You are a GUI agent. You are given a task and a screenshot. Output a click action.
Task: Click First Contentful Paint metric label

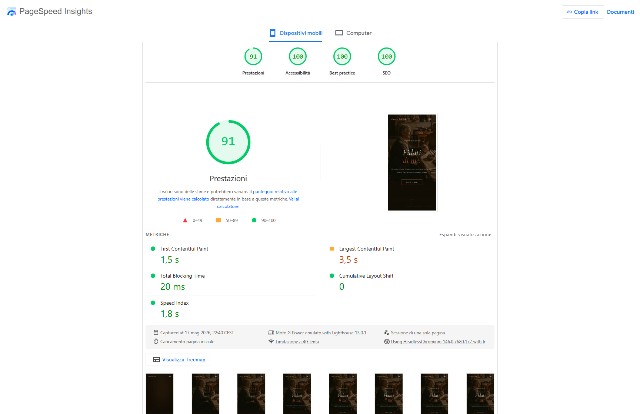click(x=184, y=249)
